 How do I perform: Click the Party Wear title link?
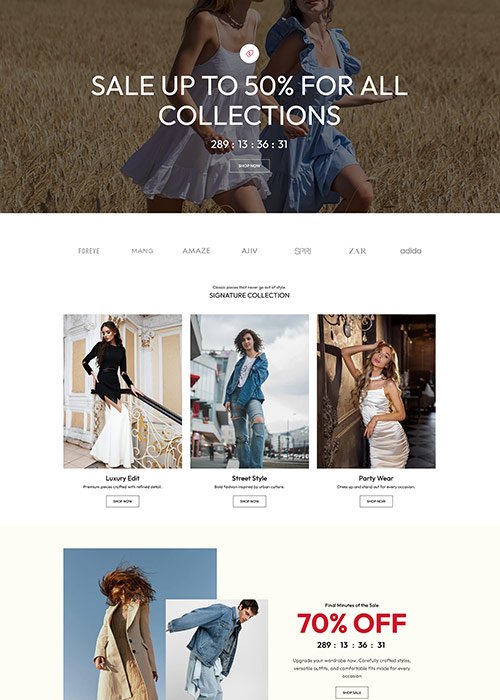[x=376, y=478]
